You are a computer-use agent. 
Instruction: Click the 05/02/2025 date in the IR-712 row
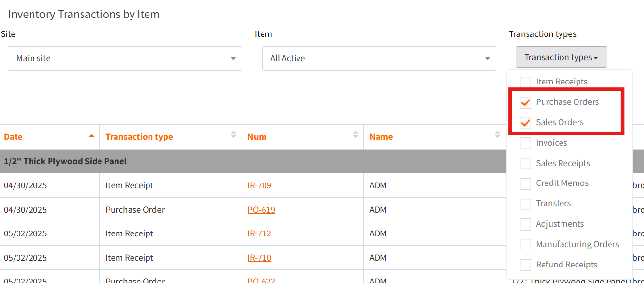[25, 233]
